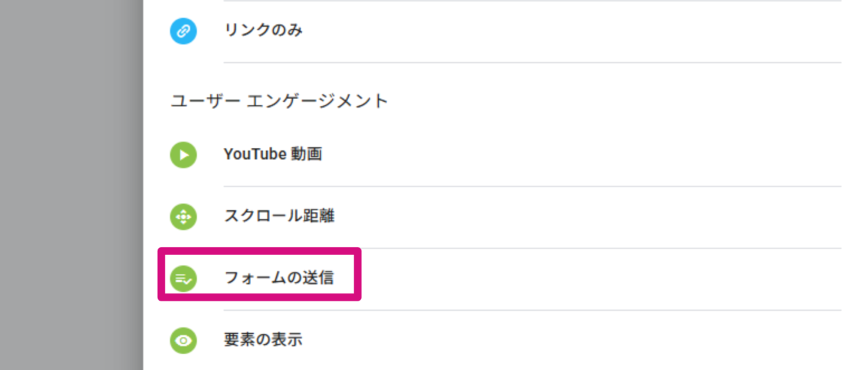Click the eye icon for 要素の表示
Screen dimensions: 868x370
point(183,340)
